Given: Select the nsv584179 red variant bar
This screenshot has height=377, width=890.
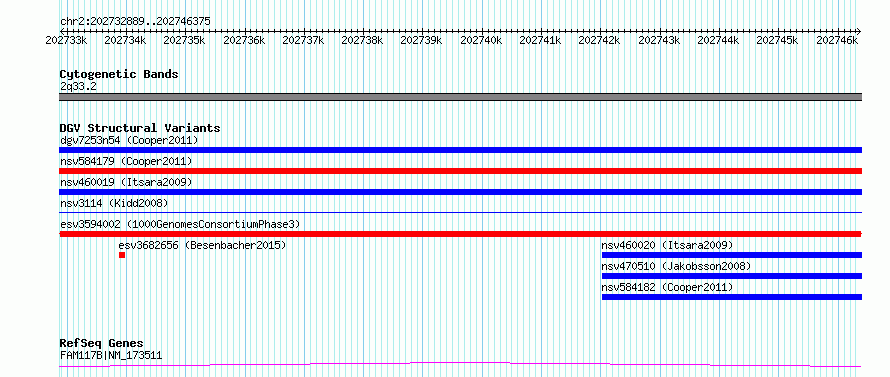Looking at the screenshot, I should pyautogui.click(x=460, y=171).
